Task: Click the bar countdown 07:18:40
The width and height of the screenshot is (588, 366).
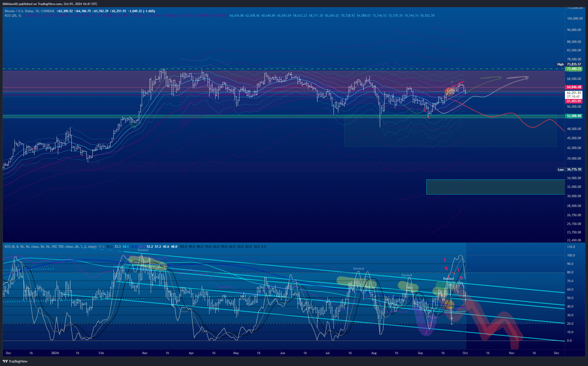Action: point(573,97)
